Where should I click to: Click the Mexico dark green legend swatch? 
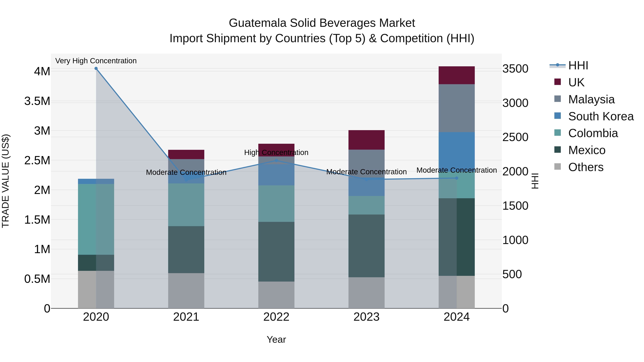(x=557, y=150)
